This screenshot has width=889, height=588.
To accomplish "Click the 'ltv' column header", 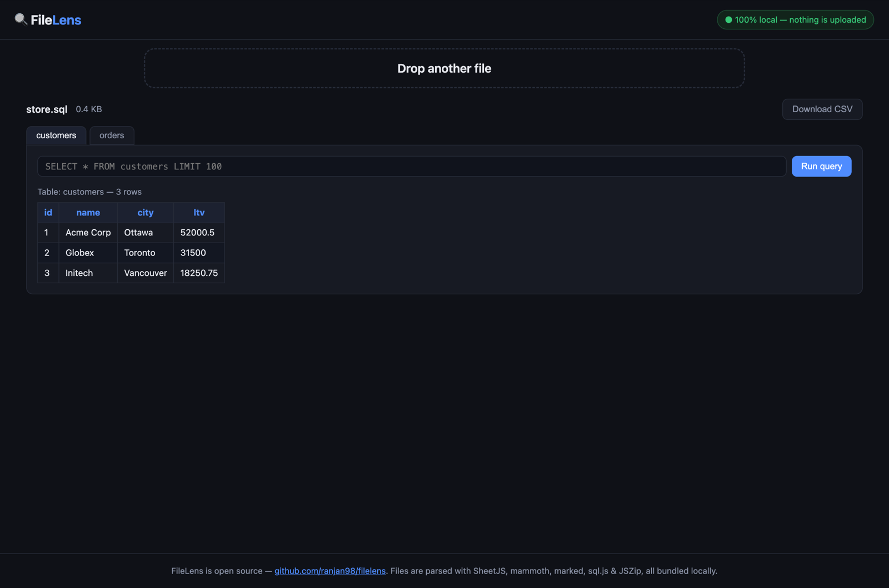I will tap(199, 213).
